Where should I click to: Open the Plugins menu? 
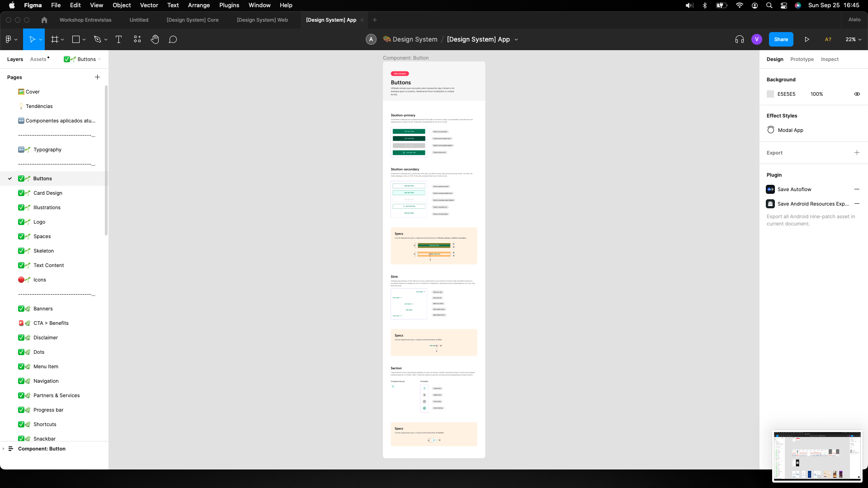[229, 5]
